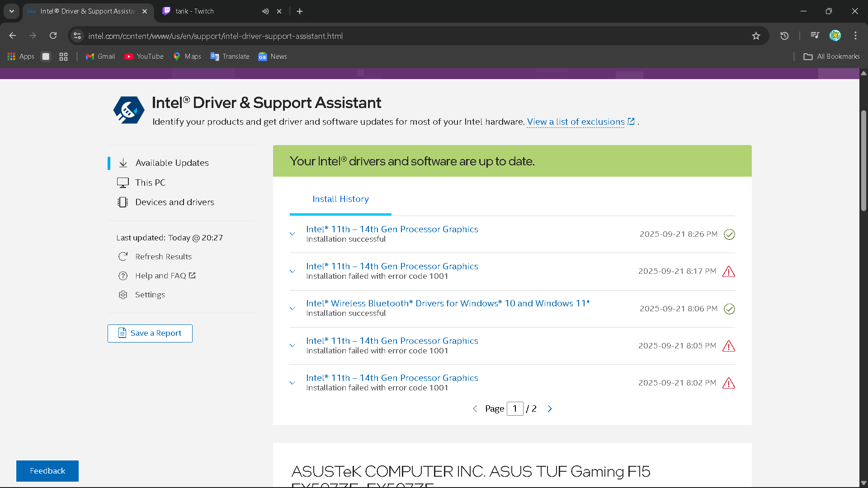This screenshot has height=488, width=868.
Task: Go to next install history page
Action: pos(550,408)
